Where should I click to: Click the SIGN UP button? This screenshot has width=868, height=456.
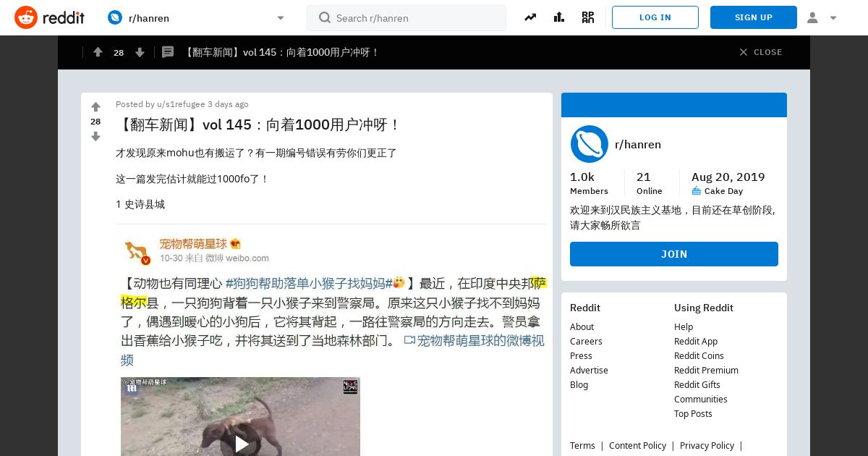click(x=754, y=17)
